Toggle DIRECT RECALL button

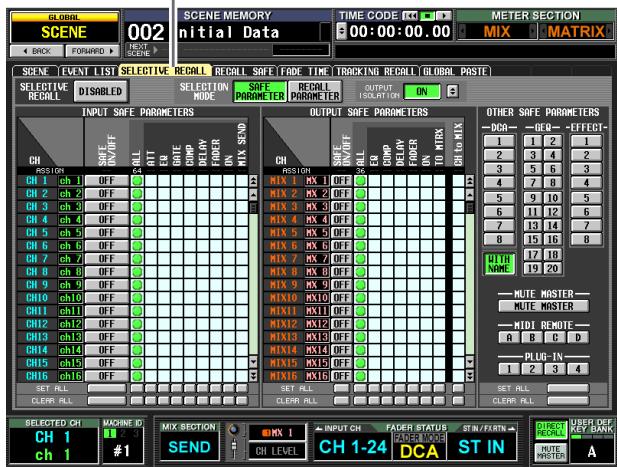pyautogui.click(x=551, y=429)
